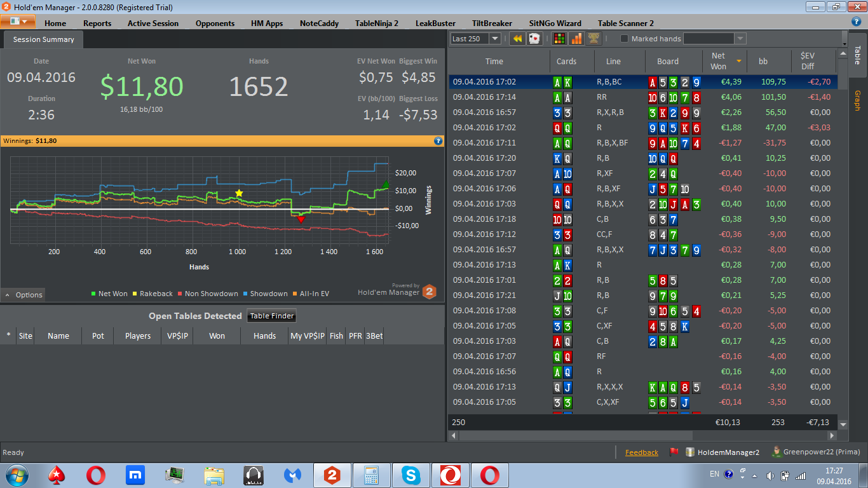The width and height of the screenshot is (868, 488).
Task: Click the red down-triangle marker on graph
Action: point(301,219)
